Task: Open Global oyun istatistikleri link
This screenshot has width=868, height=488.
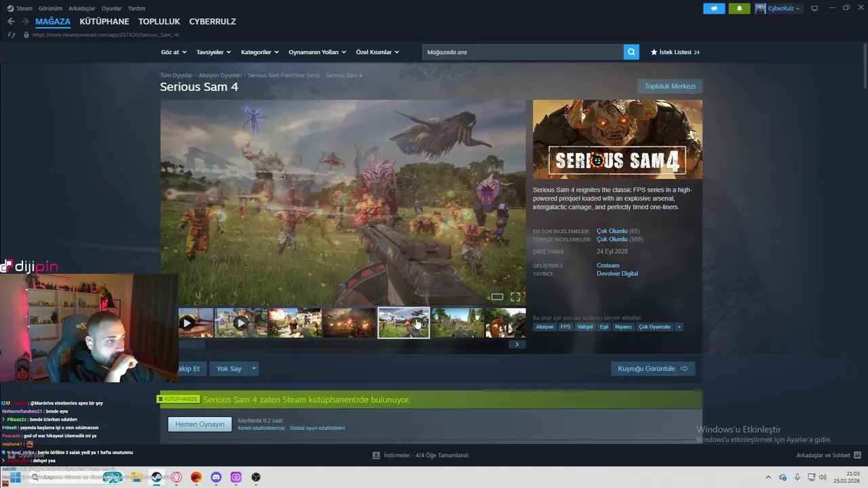Action: click(x=317, y=428)
